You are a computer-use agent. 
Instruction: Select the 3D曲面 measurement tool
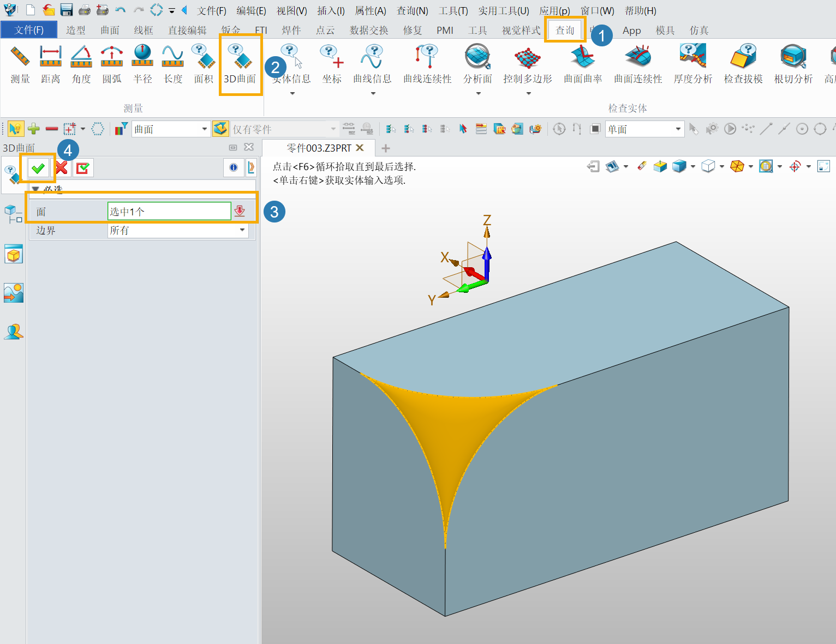click(x=240, y=64)
